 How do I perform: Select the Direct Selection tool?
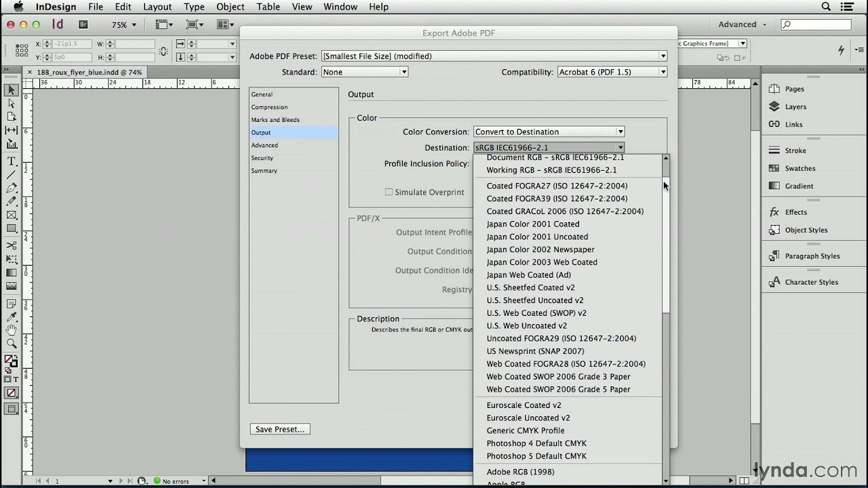point(12,104)
